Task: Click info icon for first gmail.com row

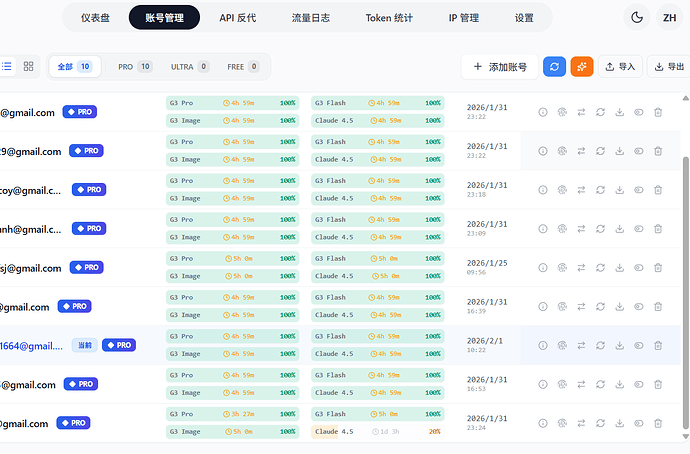Action: pos(543,112)
